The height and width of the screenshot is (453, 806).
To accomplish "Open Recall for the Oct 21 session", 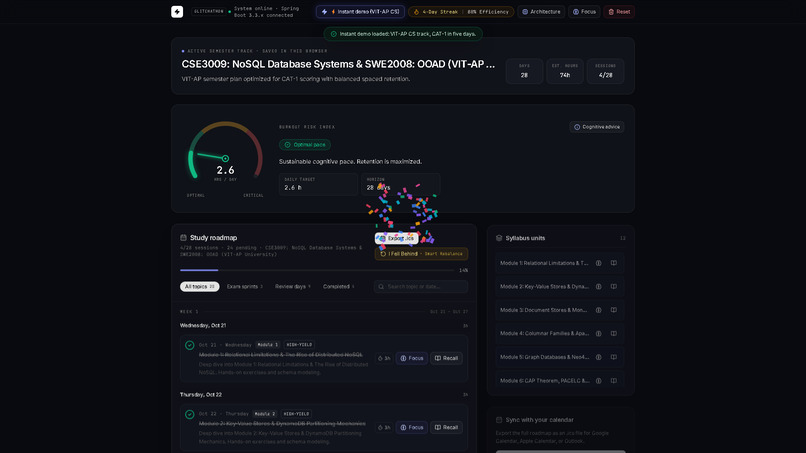I will [446, 358].
